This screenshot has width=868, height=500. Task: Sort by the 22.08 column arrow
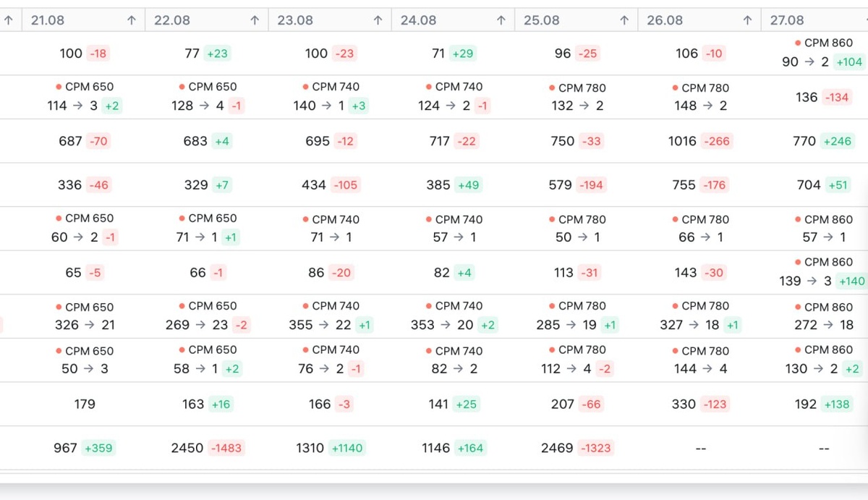(x=255, y=21)
